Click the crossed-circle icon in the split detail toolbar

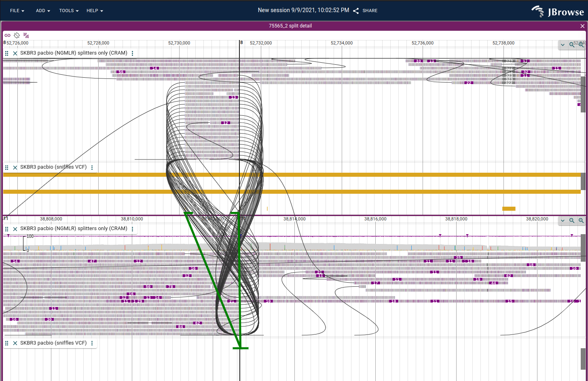pos(17,35)
